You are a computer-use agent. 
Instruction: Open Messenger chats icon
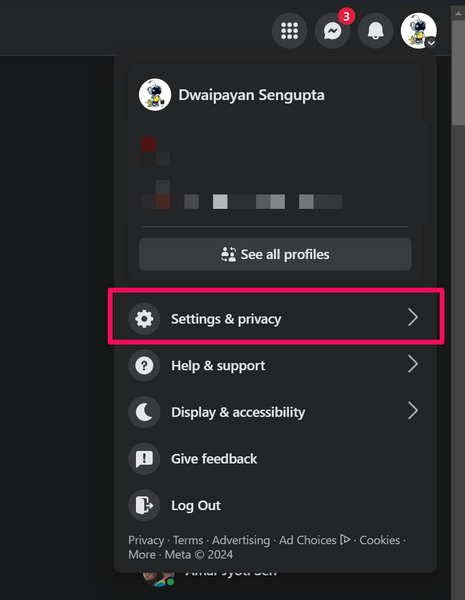[333, 31]
